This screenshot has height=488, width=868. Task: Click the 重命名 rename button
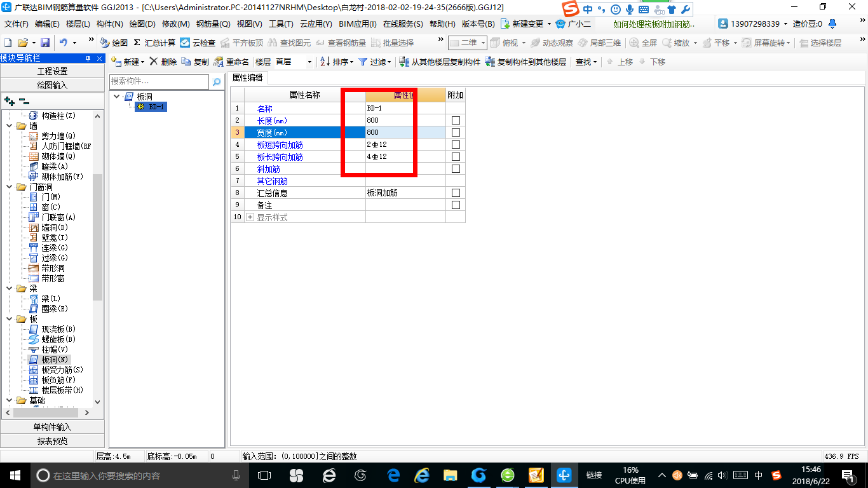[232, 62]
